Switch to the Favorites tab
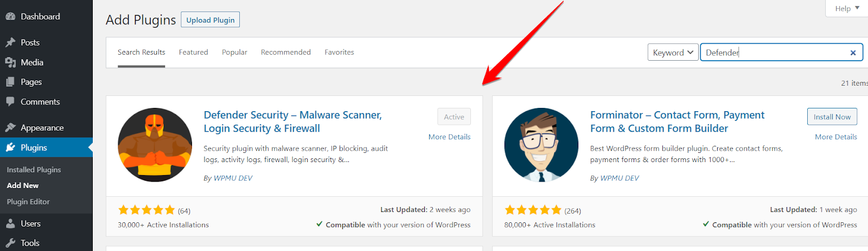This screenshot has height=251, width=868. [x=339, y=52]
